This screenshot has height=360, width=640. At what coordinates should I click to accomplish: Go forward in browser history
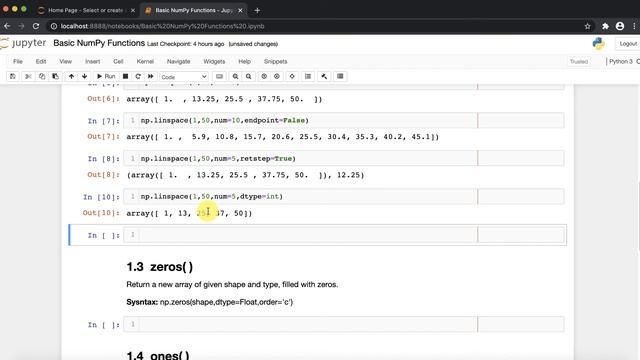tap(22, 26)
